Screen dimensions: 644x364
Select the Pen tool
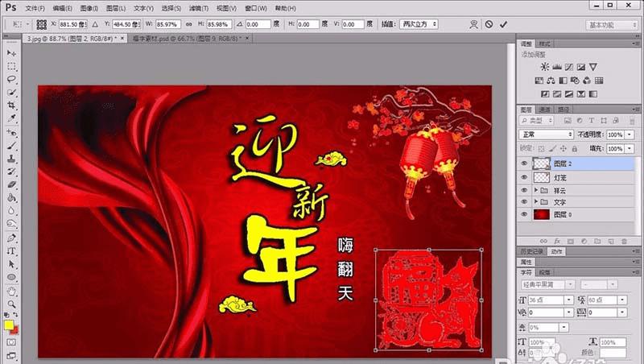pyautogui.click(x=11, y=238)
